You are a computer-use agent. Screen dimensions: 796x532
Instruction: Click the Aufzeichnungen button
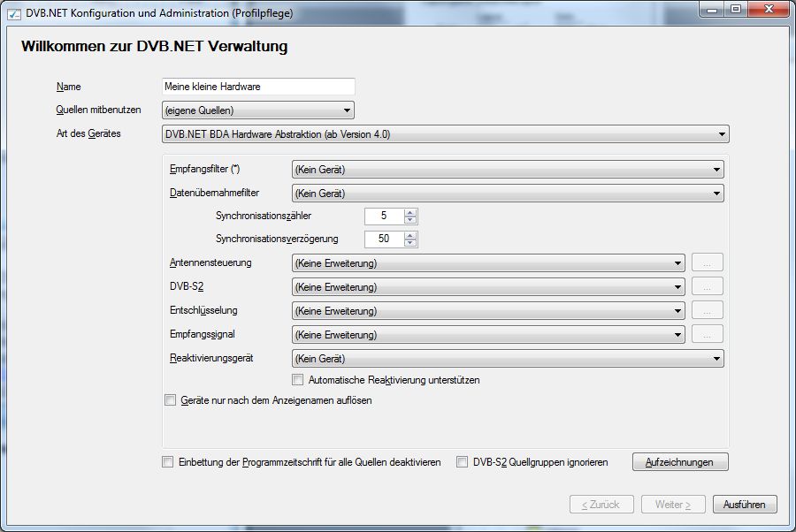point(679,462)
